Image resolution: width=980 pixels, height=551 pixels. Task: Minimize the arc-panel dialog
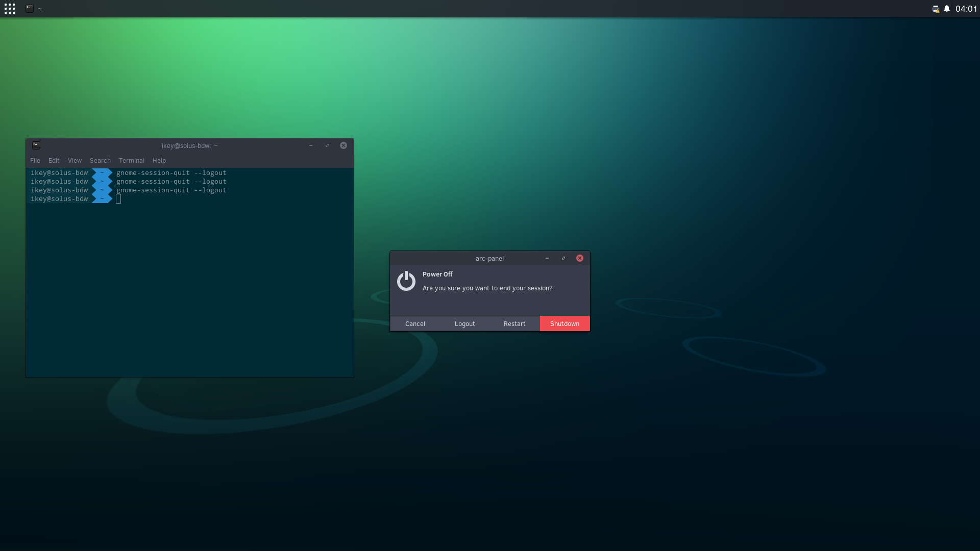coord(547,258)
